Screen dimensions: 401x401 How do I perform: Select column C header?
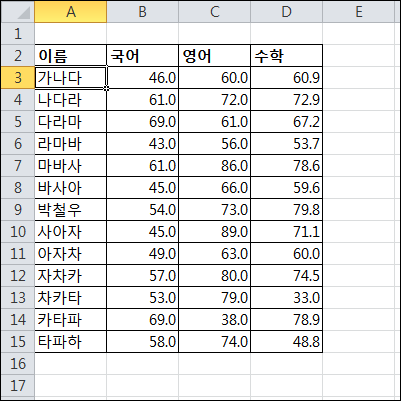pyautogui.click(x=215, y=12)
